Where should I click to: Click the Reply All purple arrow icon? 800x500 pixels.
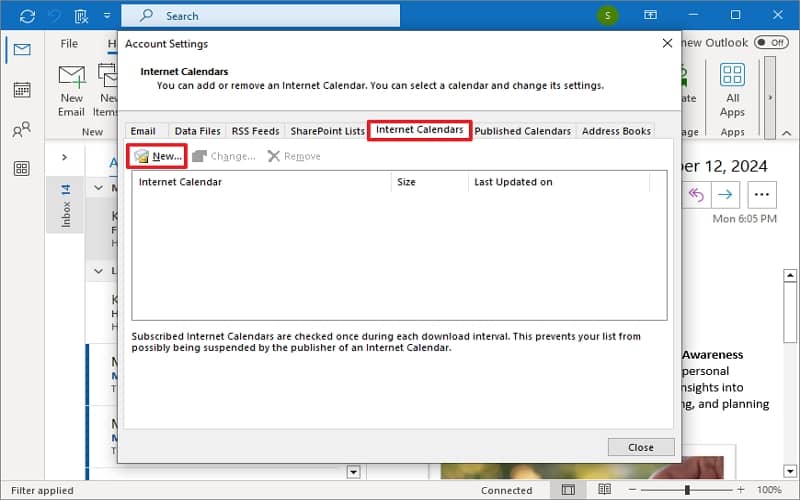click(x=696, y=194)
